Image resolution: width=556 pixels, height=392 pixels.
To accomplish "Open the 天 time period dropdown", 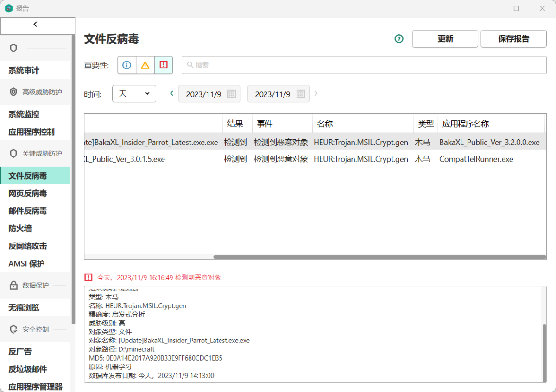I will click(134, 93).
